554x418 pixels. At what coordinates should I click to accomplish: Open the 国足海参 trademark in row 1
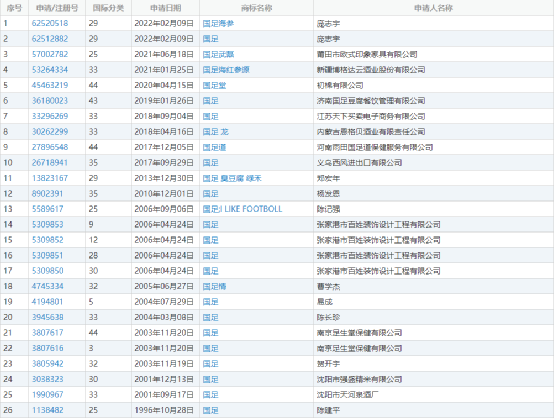coord(218,23)
